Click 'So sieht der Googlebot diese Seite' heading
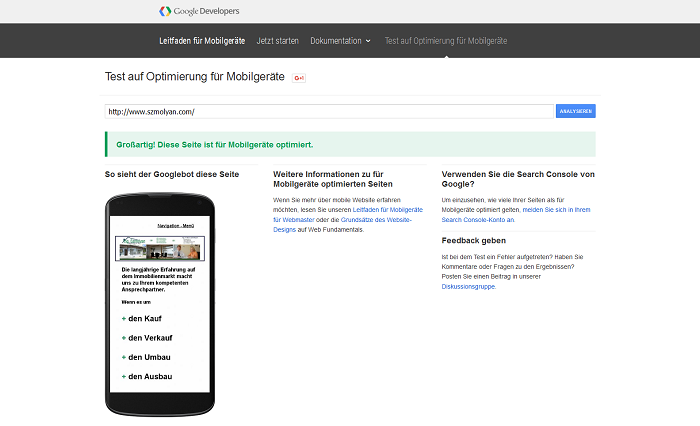Image resolution: width=700 pixels, height=426 pixels. (x=172, y=174)
